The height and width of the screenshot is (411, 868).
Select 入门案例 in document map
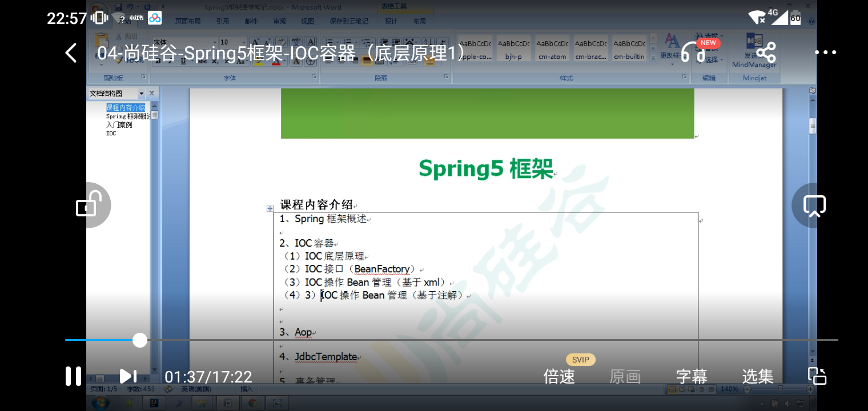[119, 124]
